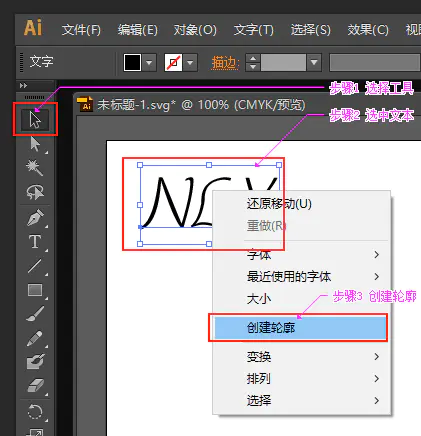Choose 创建轮廓 in context menu
The height and width of the screenshot is (436, 421).
pos(300,327)
